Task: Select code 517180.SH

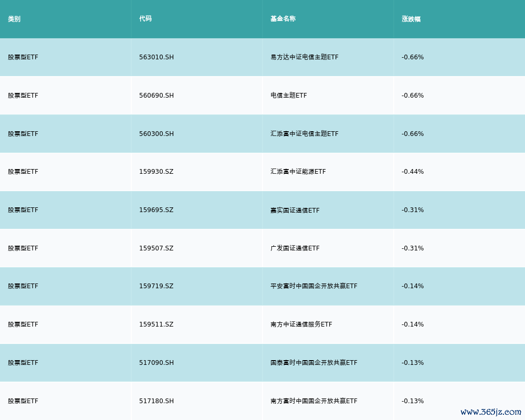Action: click(x=156, y=401)
